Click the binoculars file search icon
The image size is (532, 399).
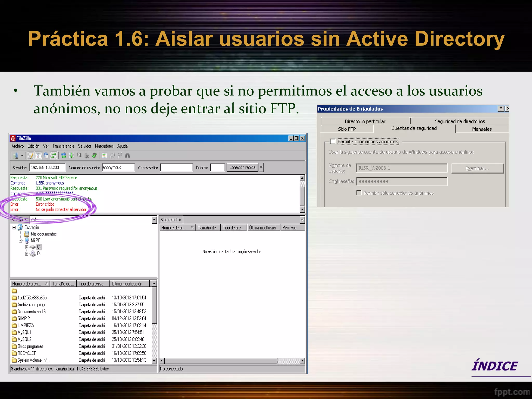coord(127,156)
